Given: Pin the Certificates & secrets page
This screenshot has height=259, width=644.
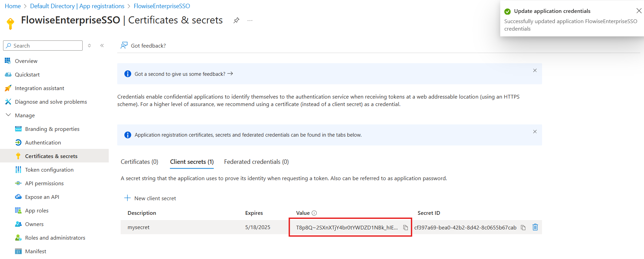Looking at the screenshot, I should click(x=236, y=20).
